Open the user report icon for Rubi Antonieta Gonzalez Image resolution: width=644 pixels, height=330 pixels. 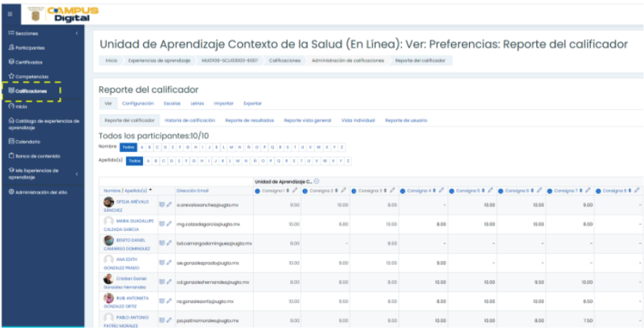click(x=162, y=302)
